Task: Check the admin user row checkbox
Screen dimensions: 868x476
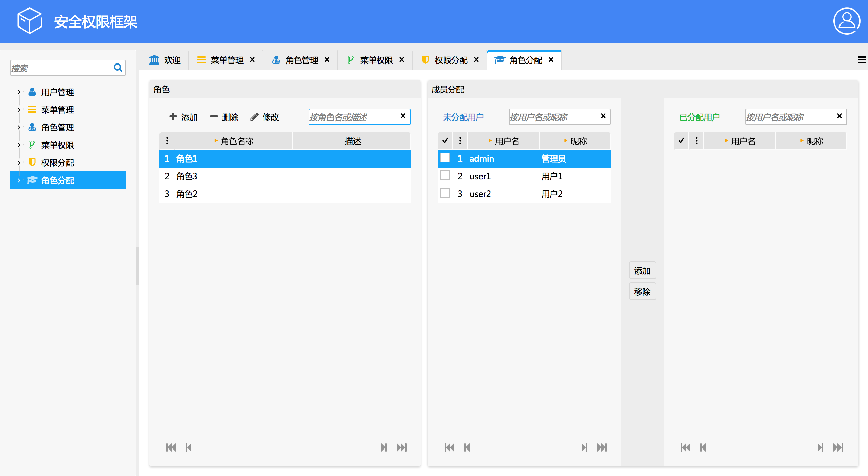Action: (445, 158)
